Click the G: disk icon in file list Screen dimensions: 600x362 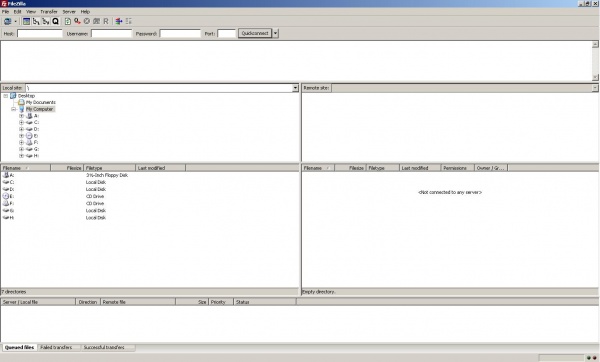click(x=6, y=210)
